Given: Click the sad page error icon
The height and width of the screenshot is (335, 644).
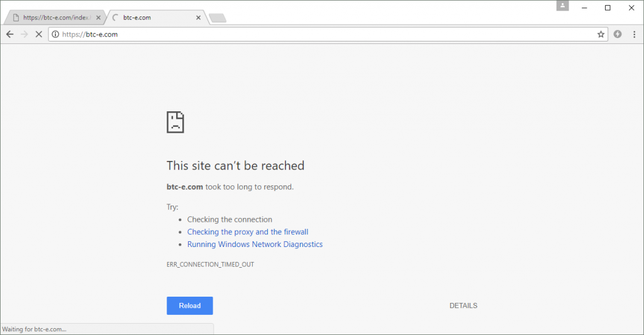Looking at the screenshot, I should click(x=175, y=123).
